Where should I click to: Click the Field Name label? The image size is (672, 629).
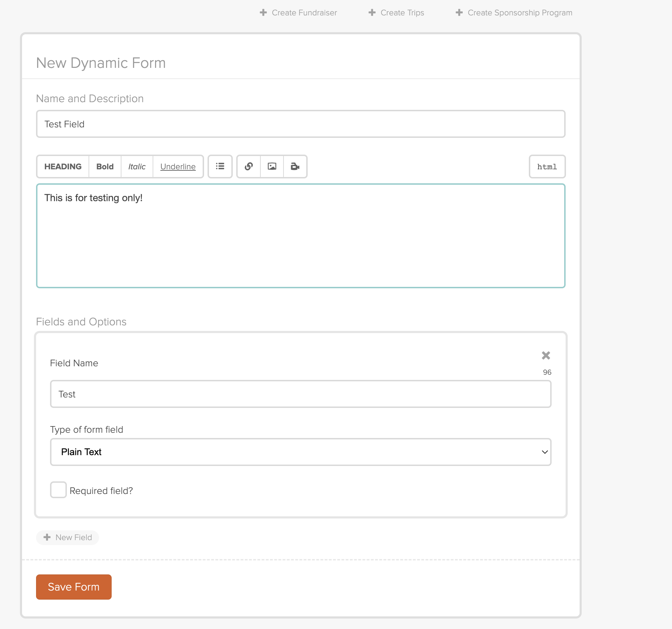pos(74,363)
